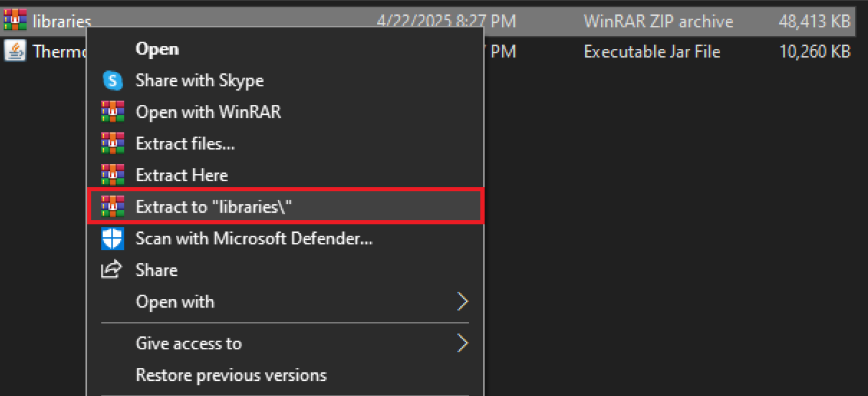Screen dimensions: 868x396
Task: Choose Extract files... option
Action: pyautogui.click(x=285, y=144)
